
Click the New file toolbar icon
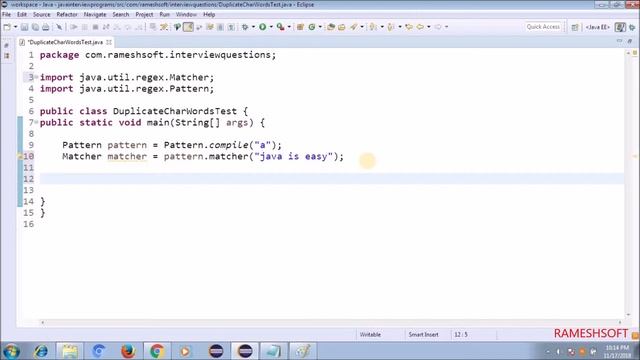tap(7, 27)
